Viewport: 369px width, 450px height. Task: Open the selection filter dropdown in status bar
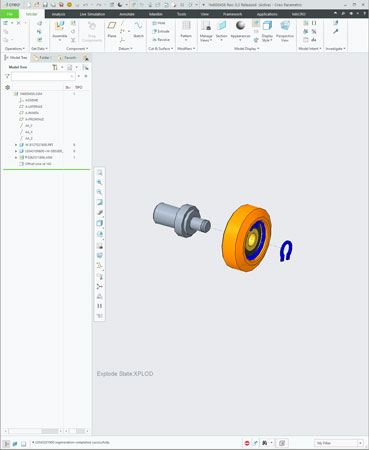point(360,443)
